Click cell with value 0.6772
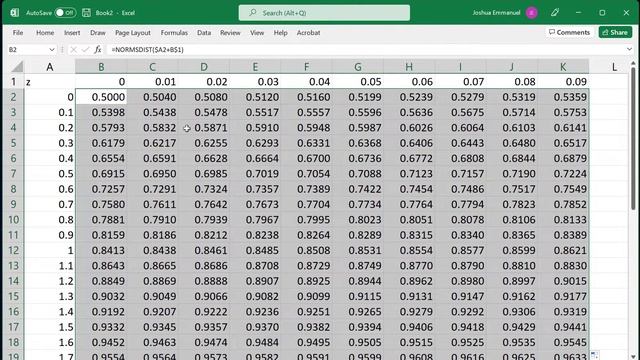Screen dimensions: 640x360 pyautogui.click(x=409, y=158)
